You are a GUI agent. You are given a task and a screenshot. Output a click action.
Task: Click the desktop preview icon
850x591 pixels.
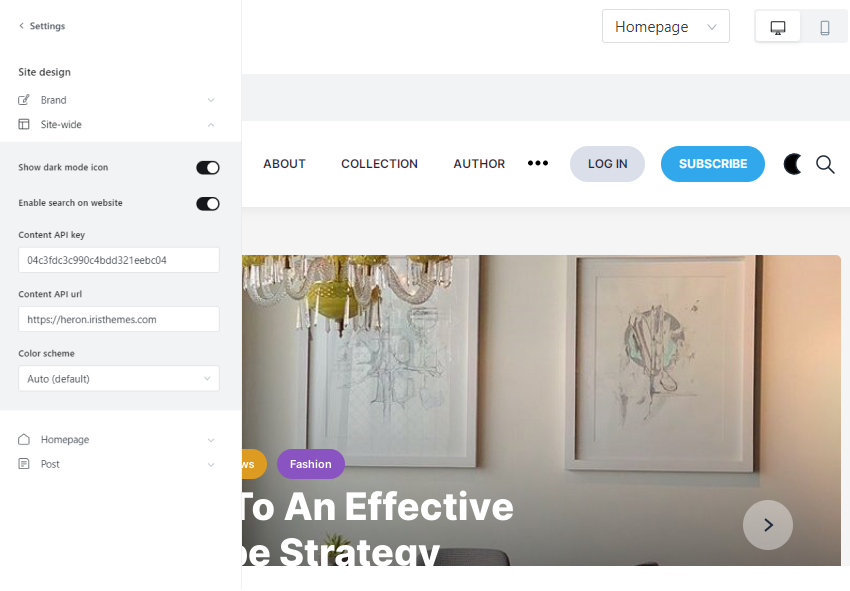pos(777,27)
